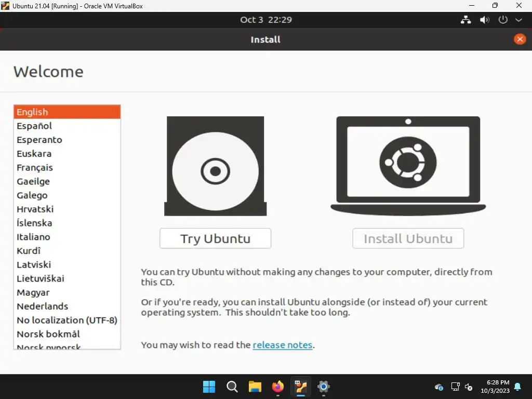Select Nederlands in the language list
Image resolution: width=532 pixels, height=399 pixels.
click(67, 307)
